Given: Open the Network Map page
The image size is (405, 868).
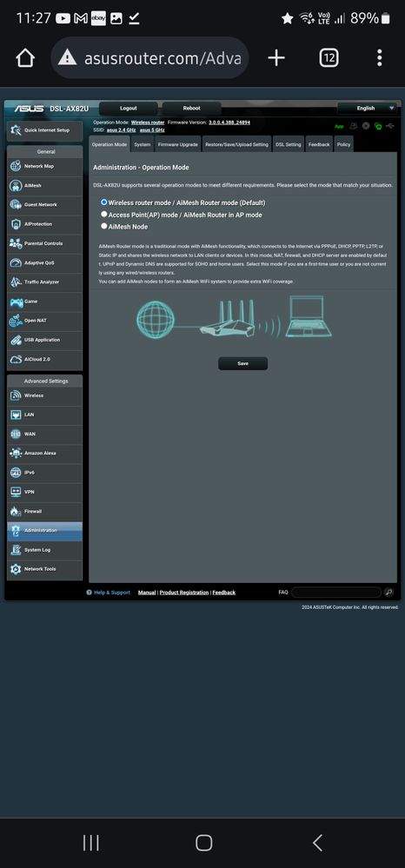Looking at the screenshot, I should [x=45, y=167].
